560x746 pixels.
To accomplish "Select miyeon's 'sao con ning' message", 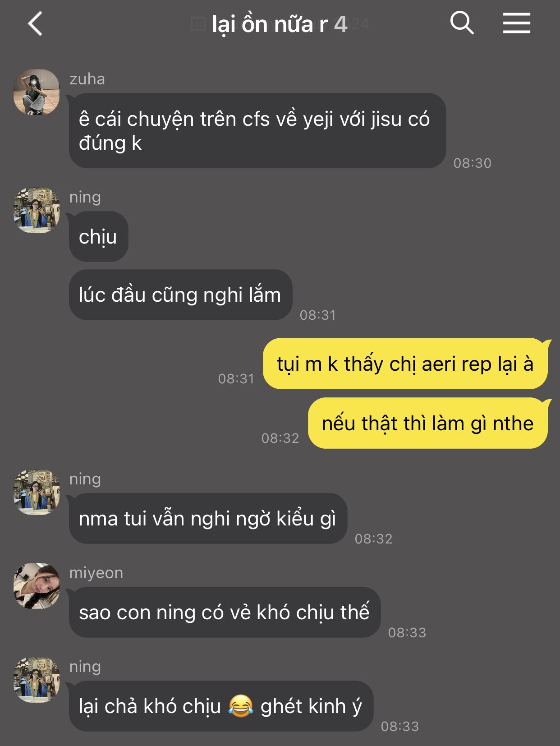I will click(x=225, y=612).
